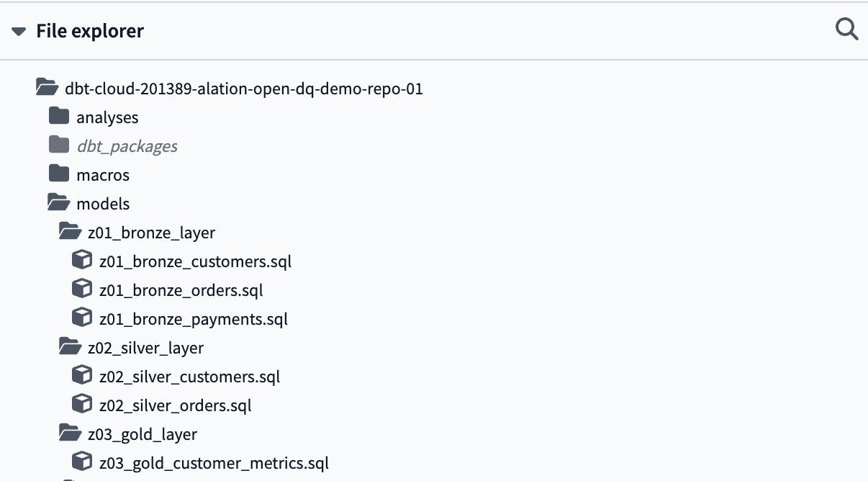Viewport: 868px width, 481px height.
Task: Select the z03_gold_layer folder name
Action: pyautogui.click(x=142, y=434)
